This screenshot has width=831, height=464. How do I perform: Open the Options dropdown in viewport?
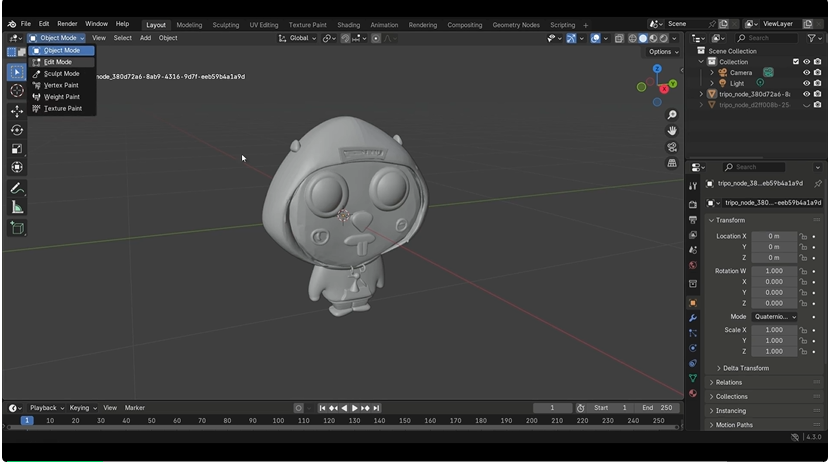(x=664, y=52)
